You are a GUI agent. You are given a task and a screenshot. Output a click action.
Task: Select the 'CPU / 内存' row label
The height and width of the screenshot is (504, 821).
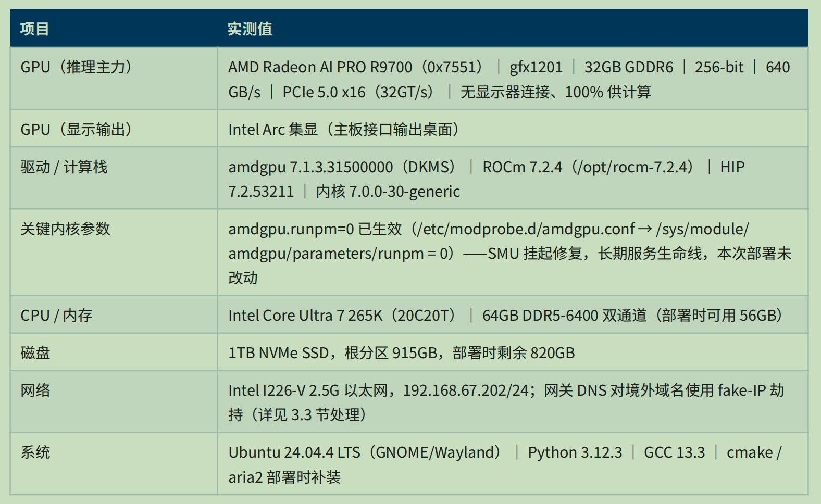(x=56, y=315)
